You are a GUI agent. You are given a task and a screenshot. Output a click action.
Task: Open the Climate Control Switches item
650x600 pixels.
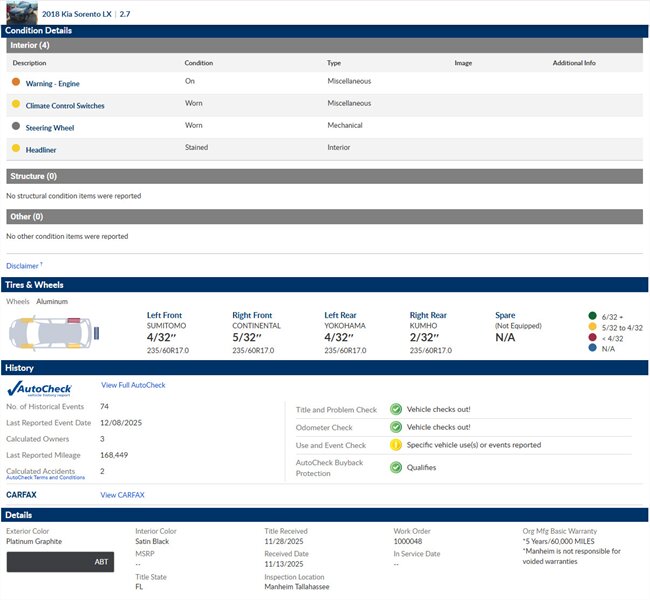point(65,106)
